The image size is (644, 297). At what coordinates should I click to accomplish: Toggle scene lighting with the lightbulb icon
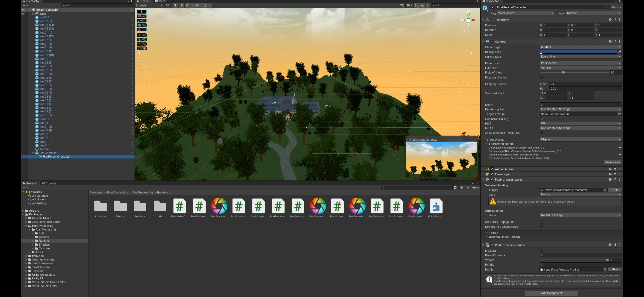175,5
